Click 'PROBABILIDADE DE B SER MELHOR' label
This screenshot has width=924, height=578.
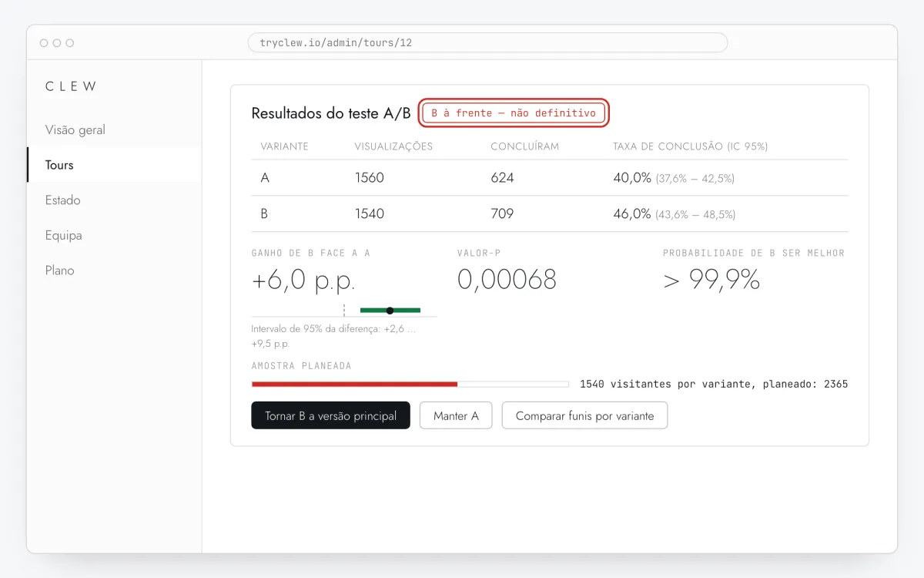click(754, 253)
